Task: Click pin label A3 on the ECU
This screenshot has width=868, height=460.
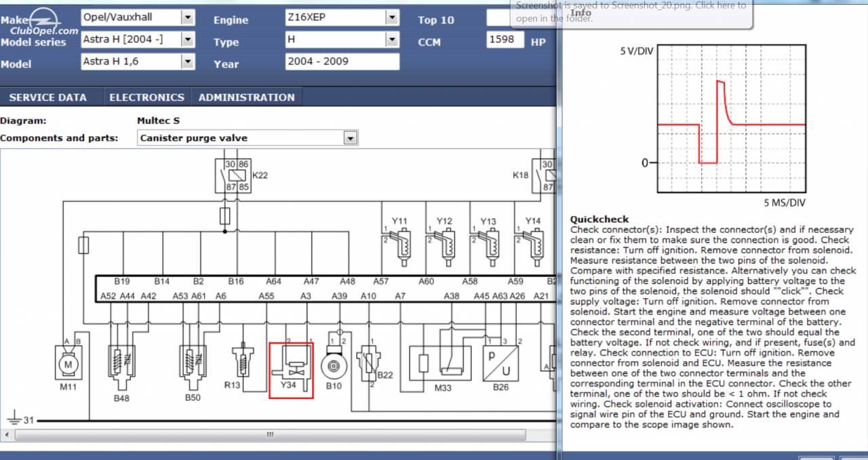Action: (306, 296)
